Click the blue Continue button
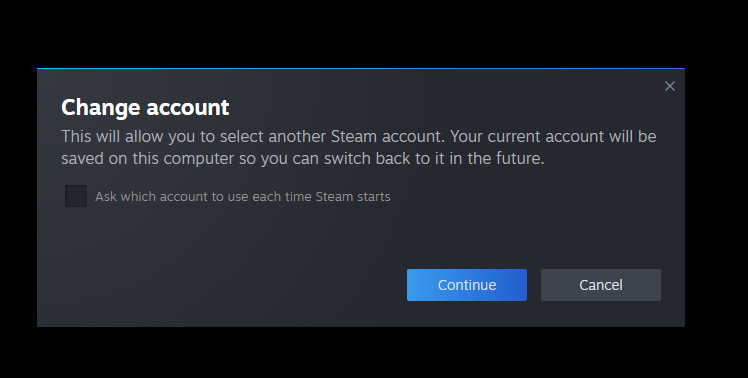This screenshot has height=378, width=748. (x=467, y=285)
